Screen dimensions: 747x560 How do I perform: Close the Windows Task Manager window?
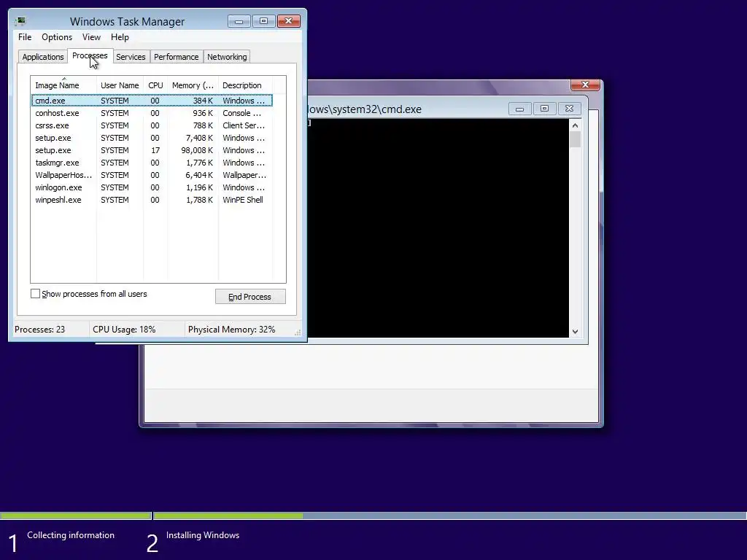(288, 21)
